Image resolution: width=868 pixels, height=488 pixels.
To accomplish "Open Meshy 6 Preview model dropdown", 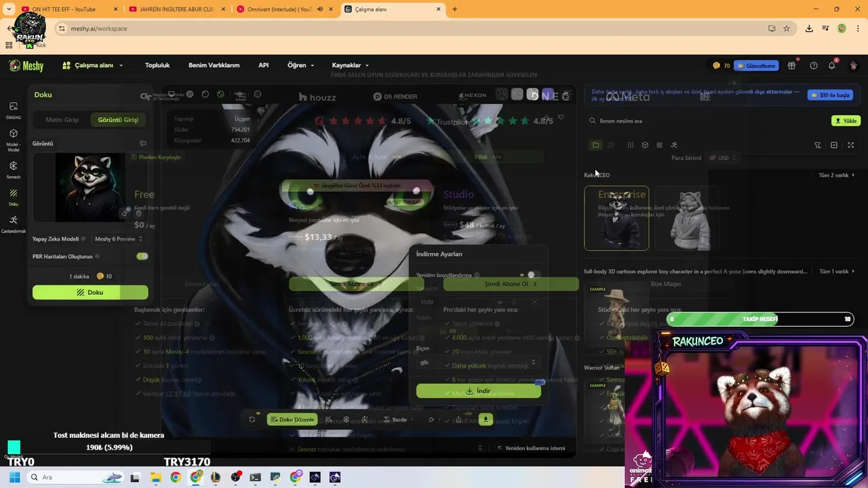I will (x=119, y=239).
